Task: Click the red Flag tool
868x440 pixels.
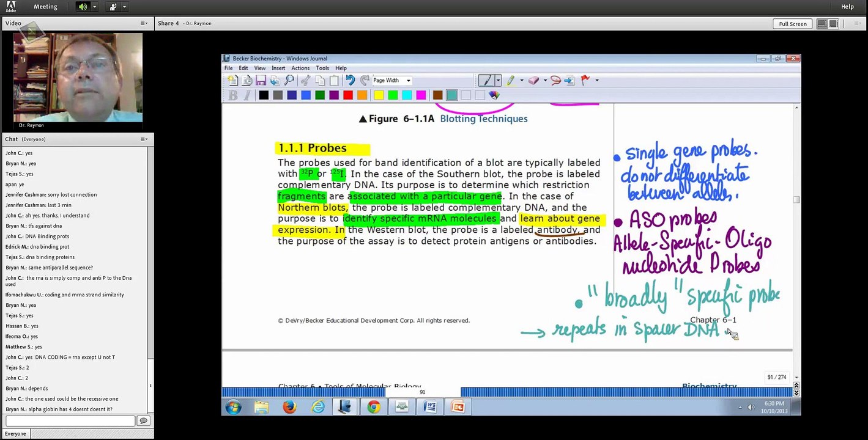Action: pyautogui.click(x=585, y=81)
